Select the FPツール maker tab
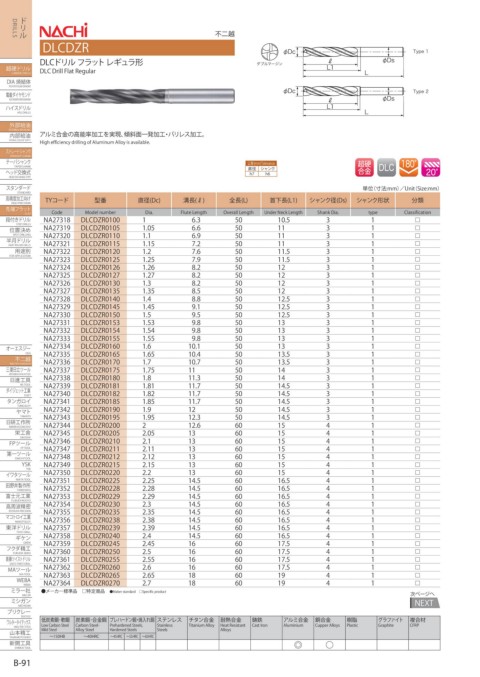Image resolution: width=480 pixels, height=677 pixels. click(16, 444)
